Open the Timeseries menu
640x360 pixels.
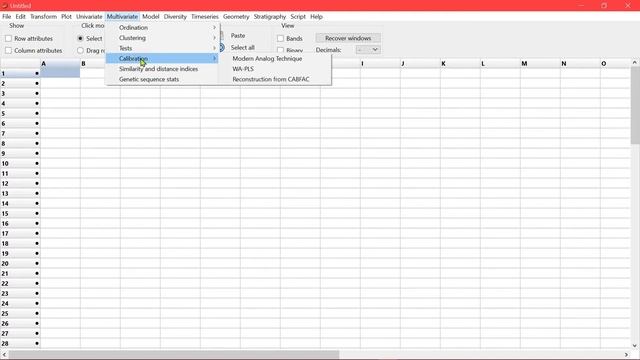[205, 17]
